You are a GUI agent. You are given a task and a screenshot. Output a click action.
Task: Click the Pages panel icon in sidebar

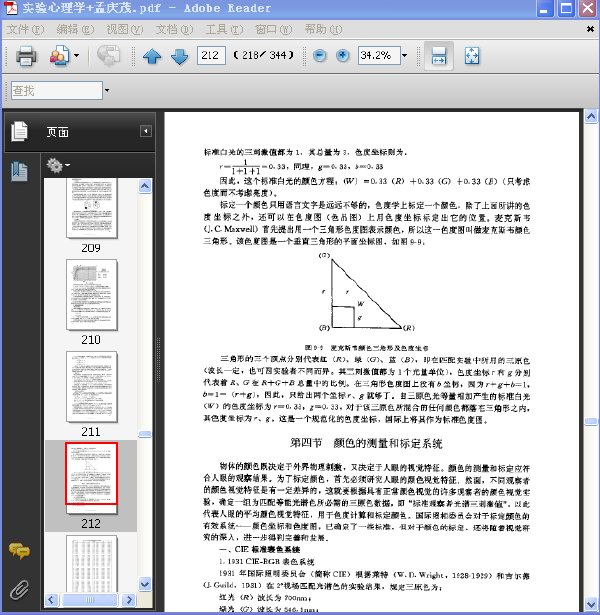pos(19,131)
